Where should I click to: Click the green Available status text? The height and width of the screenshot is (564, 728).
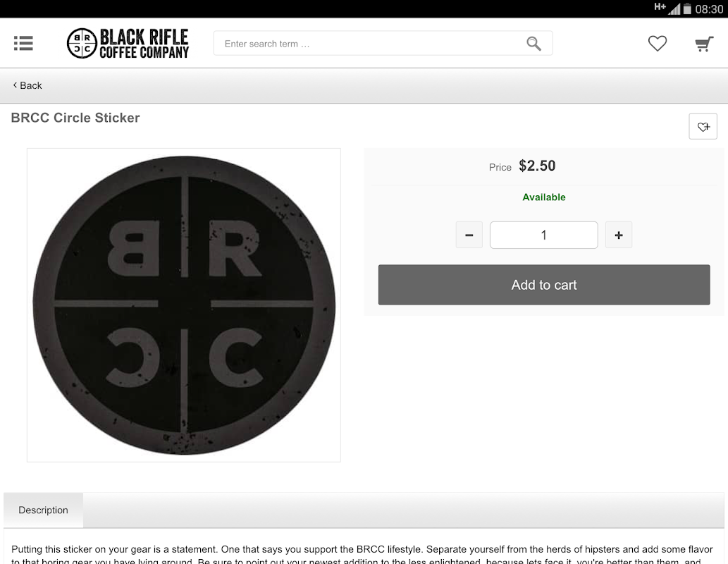point(543,197)
